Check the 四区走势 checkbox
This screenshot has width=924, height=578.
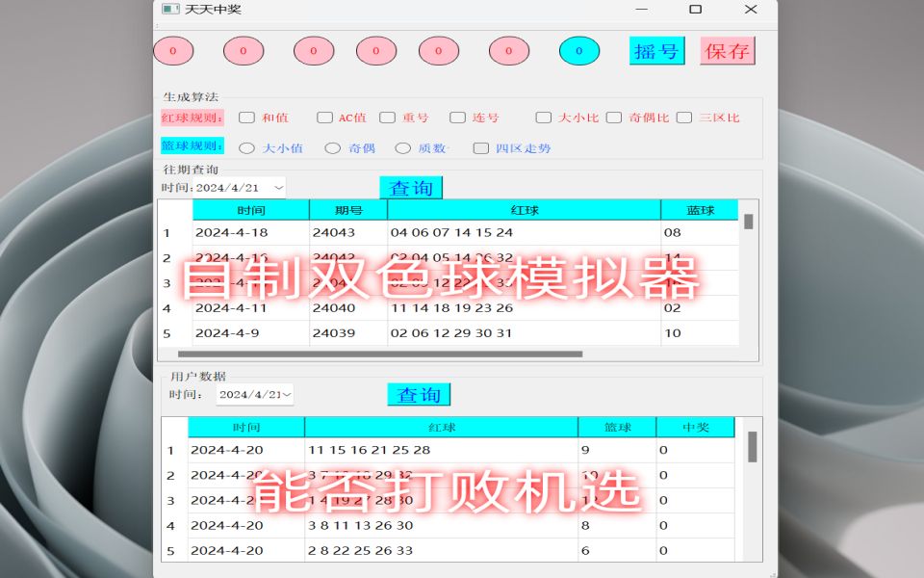click(480, 147)
